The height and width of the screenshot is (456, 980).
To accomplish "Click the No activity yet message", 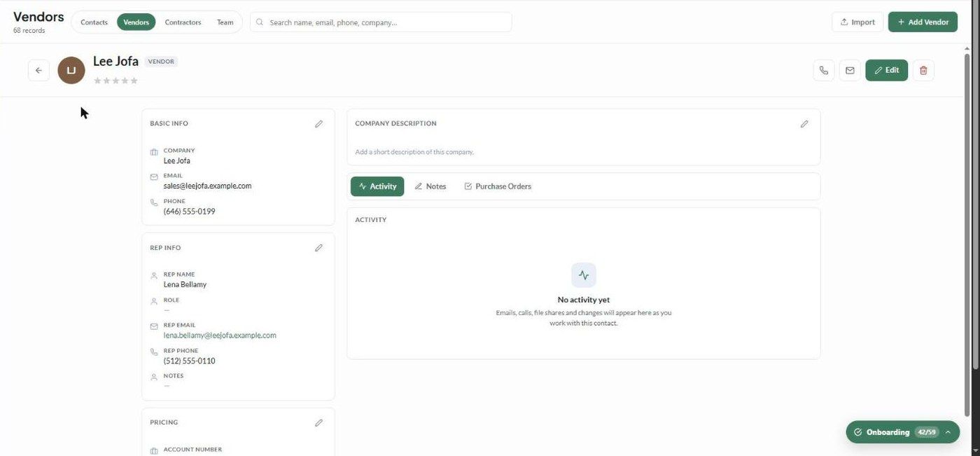I will tap(584, 300).
